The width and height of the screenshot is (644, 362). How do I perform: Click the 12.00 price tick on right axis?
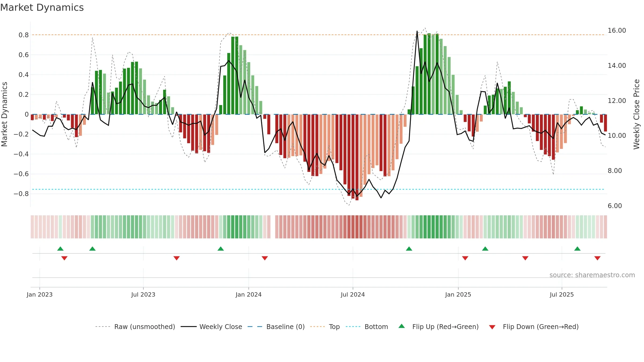[617, 101]
